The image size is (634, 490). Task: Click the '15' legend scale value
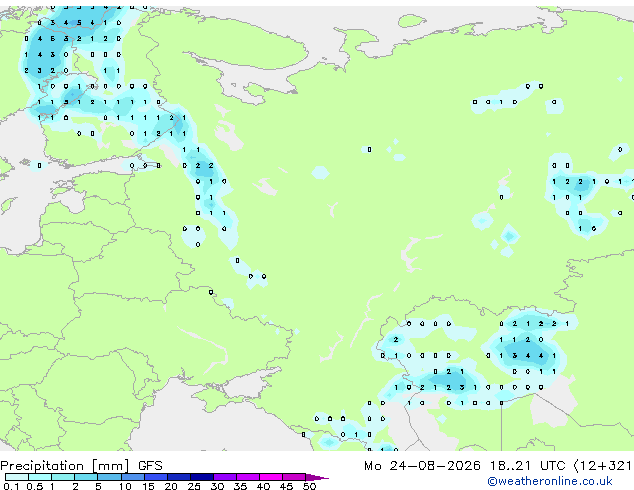[x=148, y=486]
